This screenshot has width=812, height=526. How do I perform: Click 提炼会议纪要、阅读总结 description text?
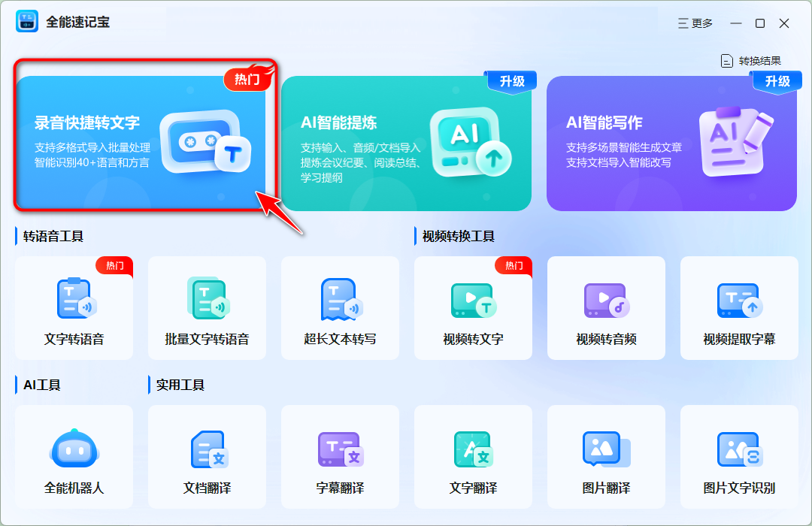click(360, 162)
